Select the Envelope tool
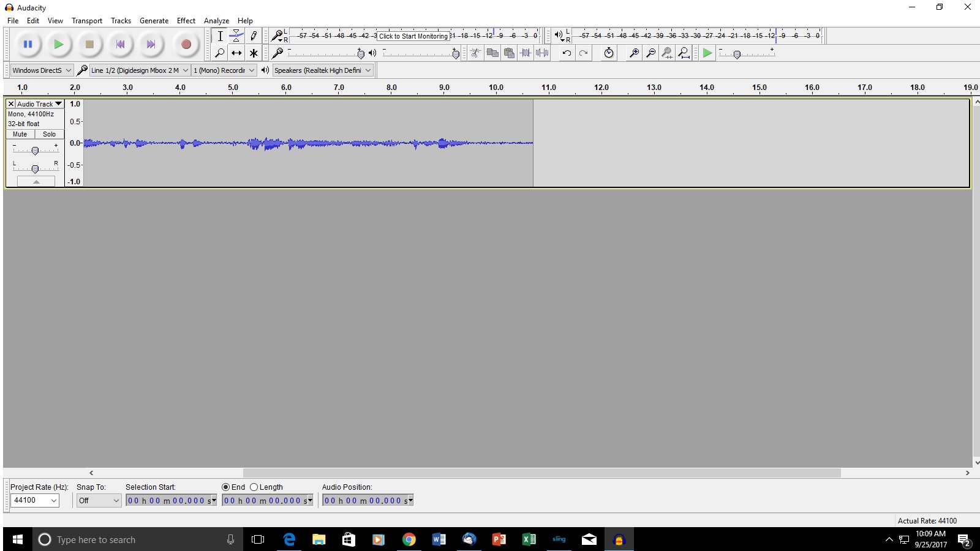The height and width of the screenshot is (551, 980). click(236, 36)
